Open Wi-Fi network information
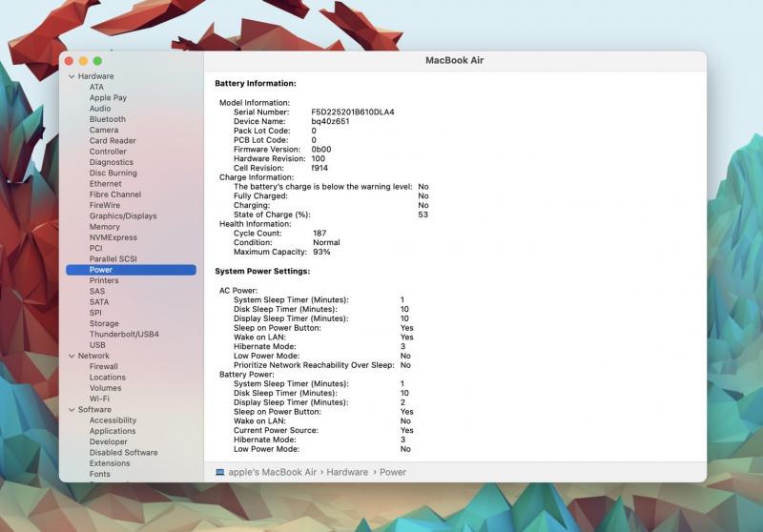Image resolution: width=763 pixels, height=532 pixels. tap(99, 399)
